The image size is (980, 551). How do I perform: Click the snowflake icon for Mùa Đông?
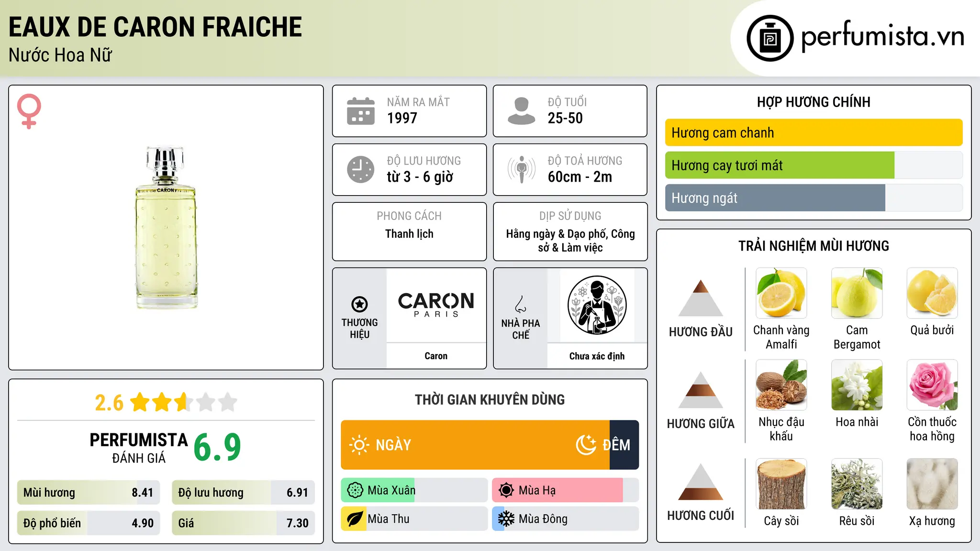[506, 519]
